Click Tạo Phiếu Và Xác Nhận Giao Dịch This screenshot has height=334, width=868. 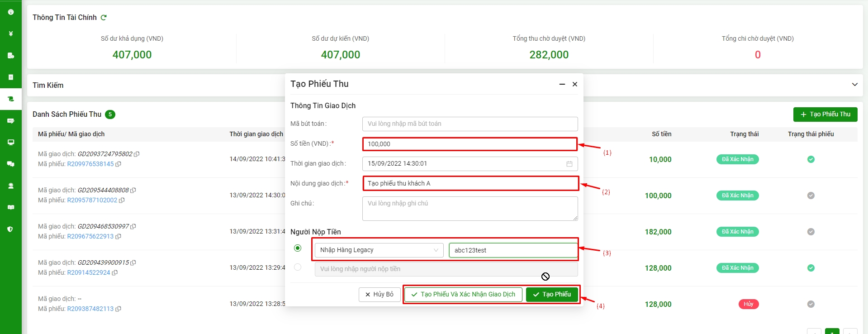463,295
